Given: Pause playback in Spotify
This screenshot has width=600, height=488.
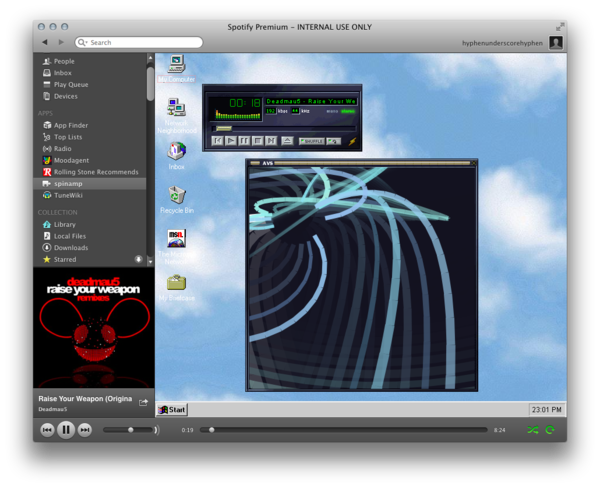Looking at the screenshot, I should tap(66, 430).
